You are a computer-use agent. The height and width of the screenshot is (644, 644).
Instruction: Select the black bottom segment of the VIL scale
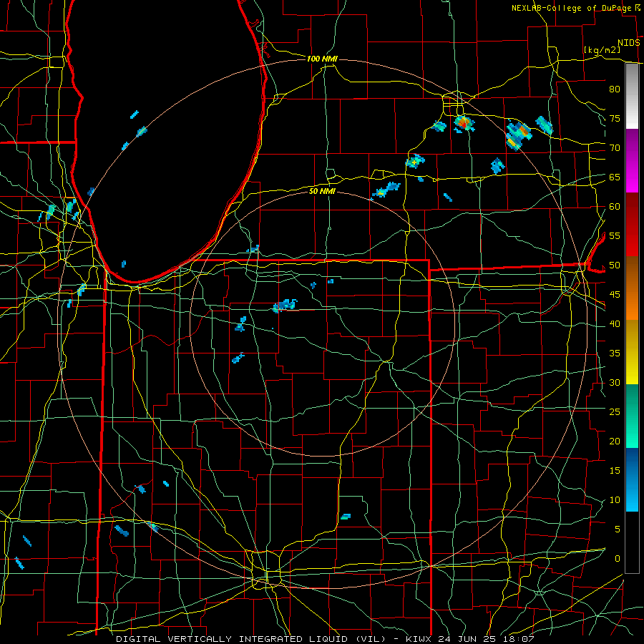632,542
